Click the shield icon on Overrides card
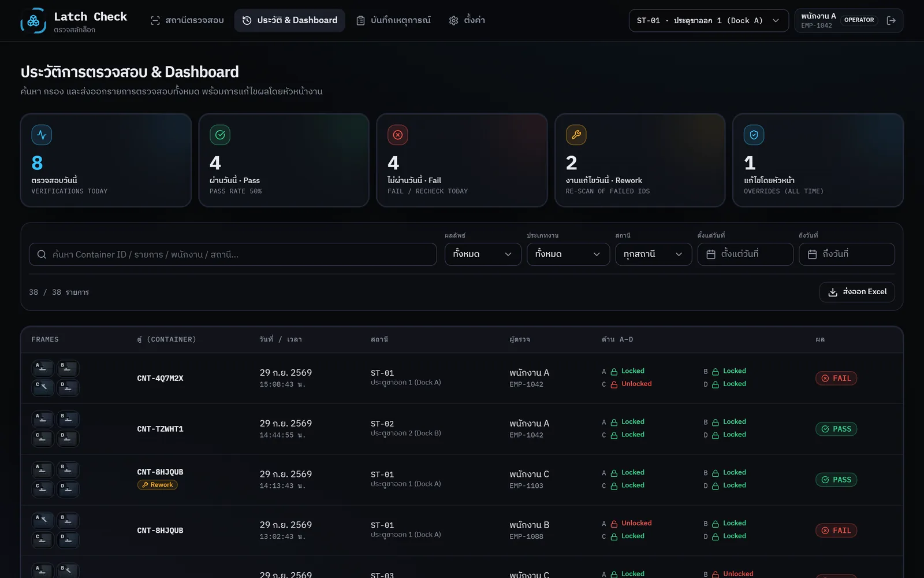 point(754,135)
